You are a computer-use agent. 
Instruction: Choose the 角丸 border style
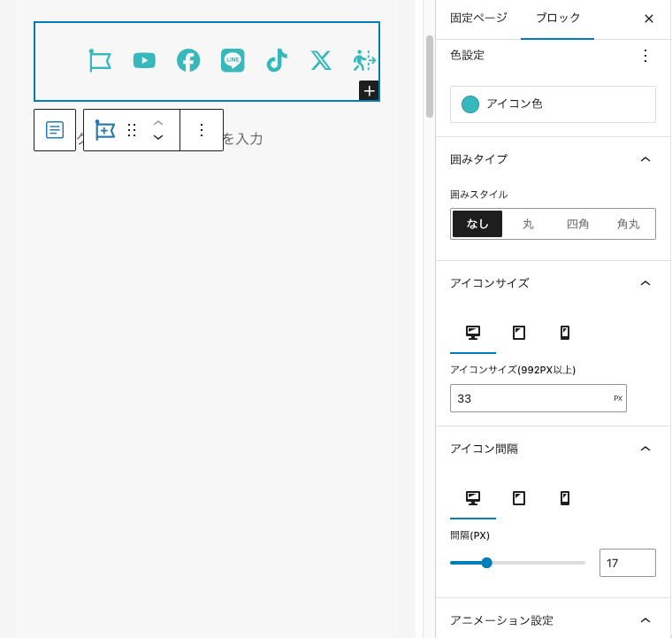pos(629,224)
